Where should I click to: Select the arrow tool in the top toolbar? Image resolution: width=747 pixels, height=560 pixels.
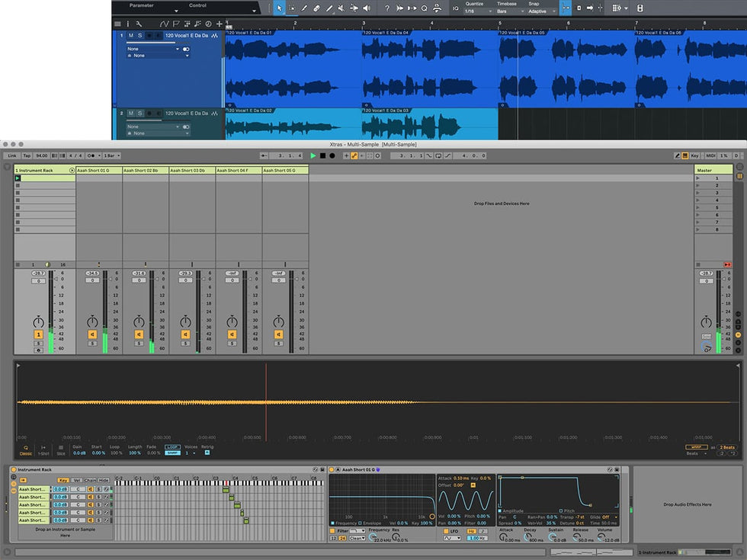pyautogui.click(x=279, y=8)
